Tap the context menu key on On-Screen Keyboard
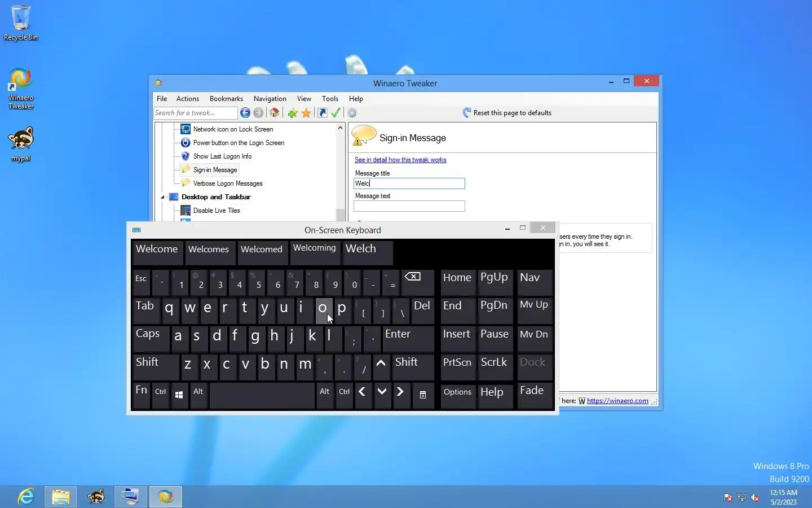 [423, 395]
